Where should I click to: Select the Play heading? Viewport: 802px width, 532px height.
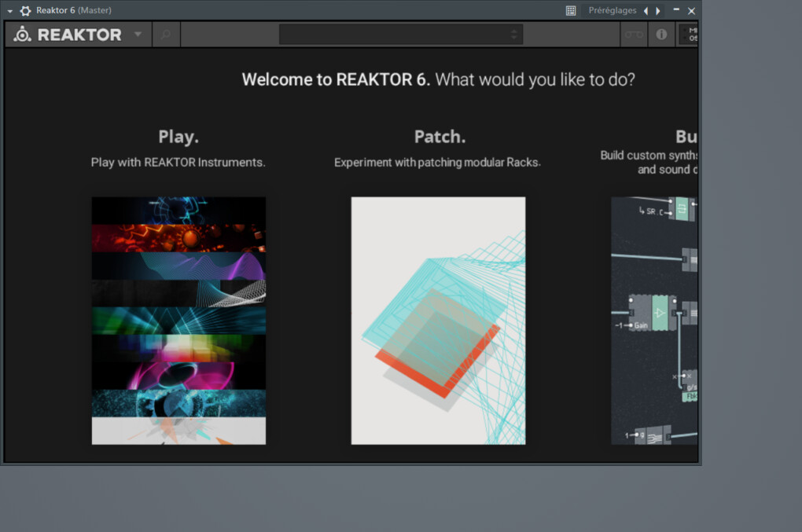178,137
